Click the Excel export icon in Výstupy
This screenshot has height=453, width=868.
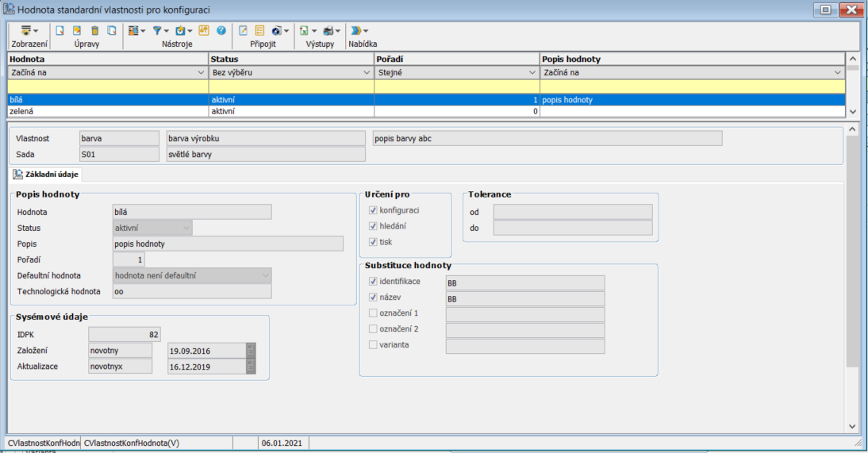click(x=304, y=31)
